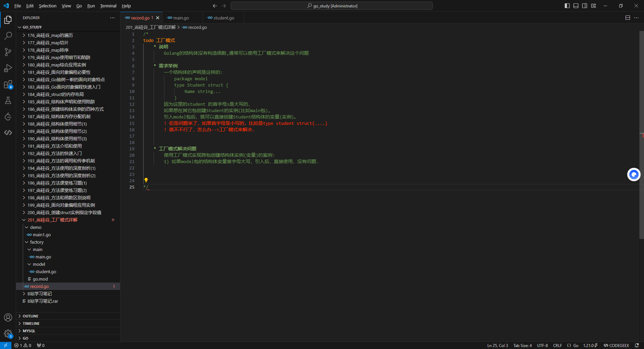This screenshot has height=349, width=644.
Task: Click the editor vertical scrollbar
Action: 641,135
